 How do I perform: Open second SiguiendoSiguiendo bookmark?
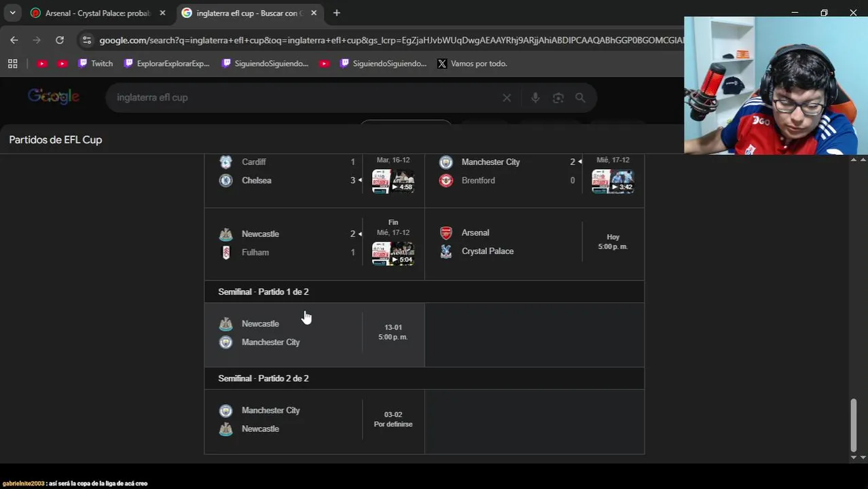coord(383,63)
